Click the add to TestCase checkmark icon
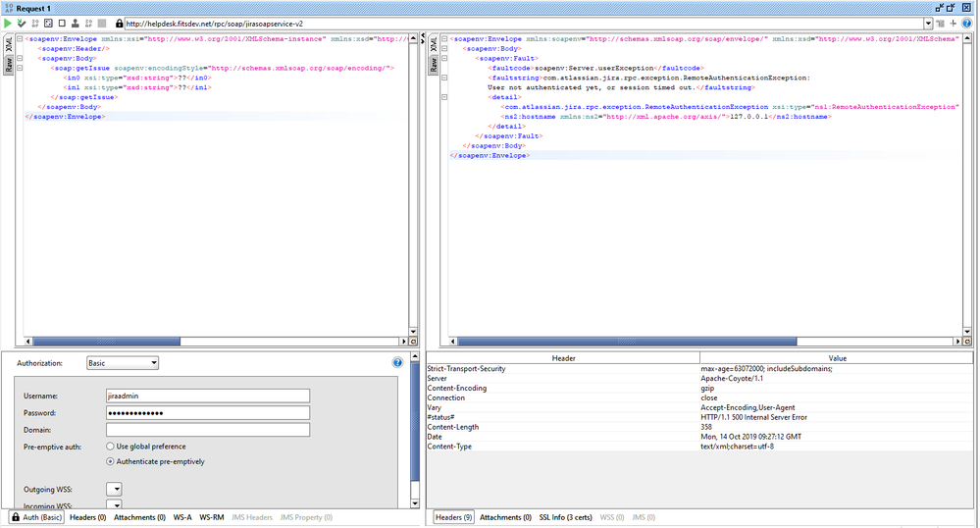This screenshot has height=528, width=980. (x=22, y=24)
